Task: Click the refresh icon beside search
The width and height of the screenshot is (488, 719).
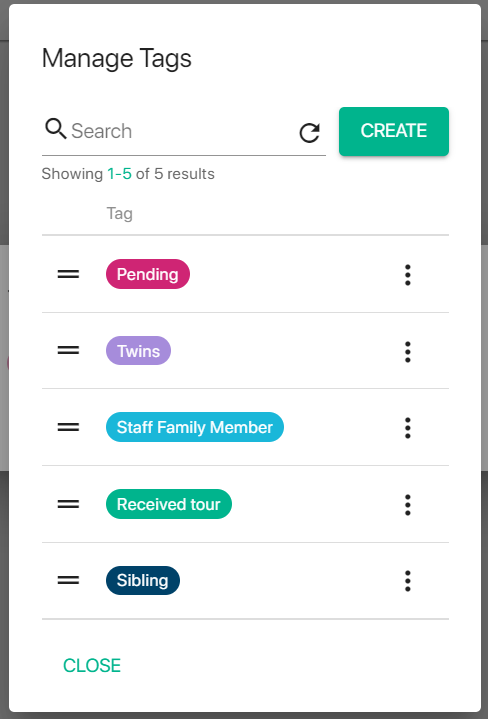Action: [310, 133]
